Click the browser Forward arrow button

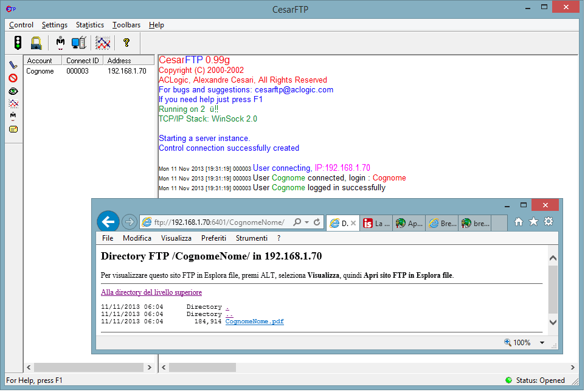coord(129,222)
